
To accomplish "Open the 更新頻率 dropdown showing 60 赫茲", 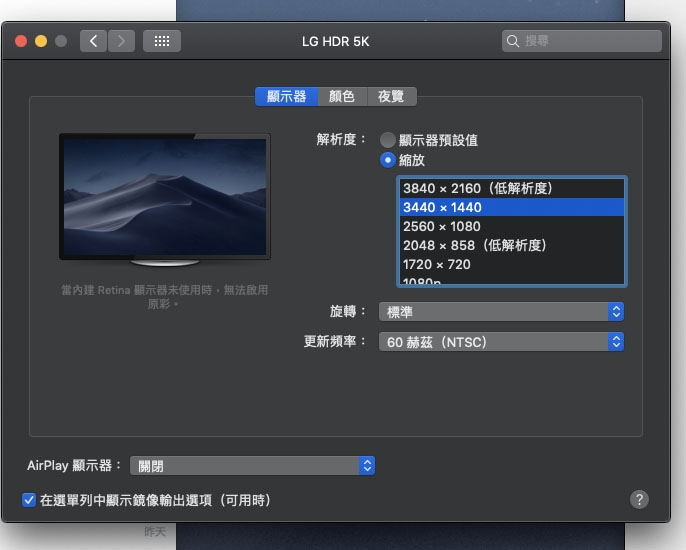I will point(501,342).
